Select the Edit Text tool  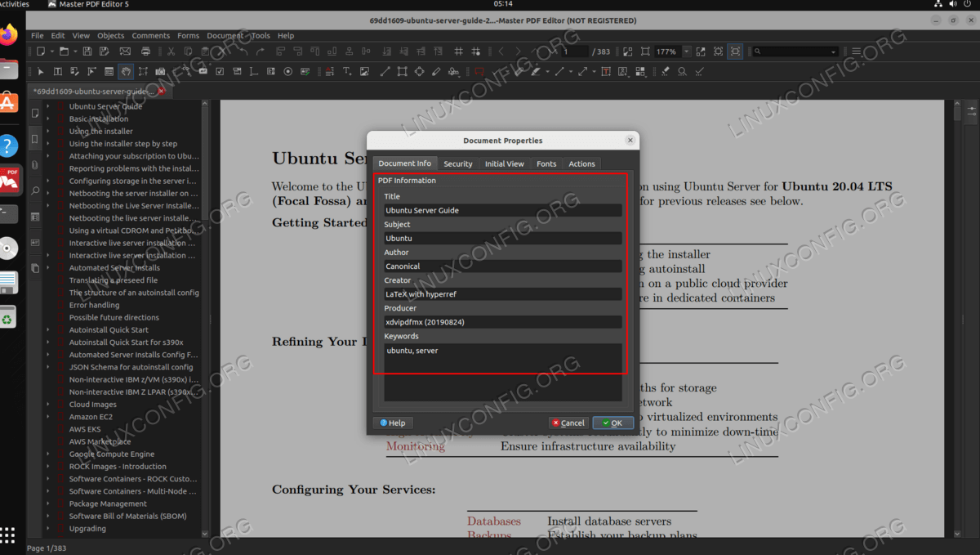click(x=58, y=71)
